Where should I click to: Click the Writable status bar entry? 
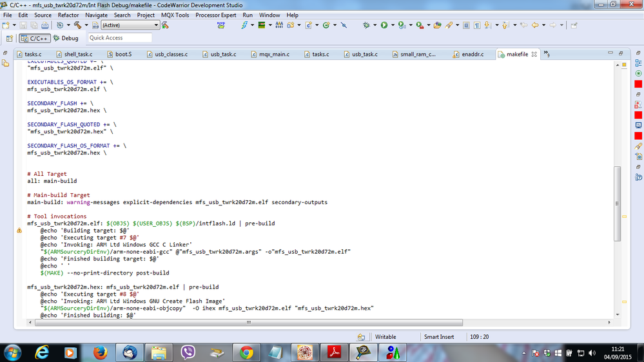click(385, 337)
